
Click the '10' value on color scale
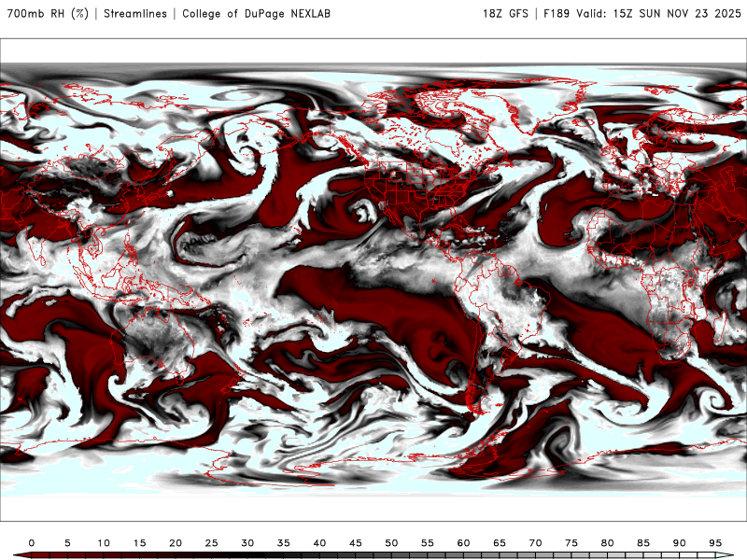(x=104, y=543)
